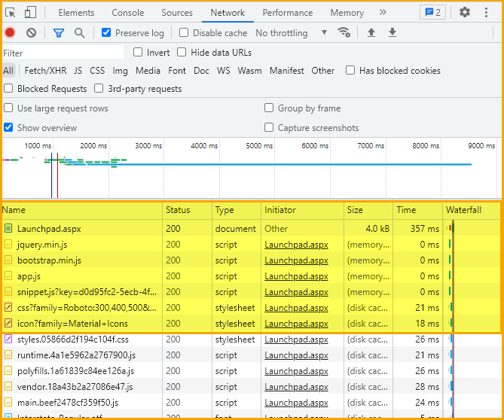The height and width of the screenshot is (420, 504).
Task: Check the Hide data URLs option
Action: [x=182, y=52]
